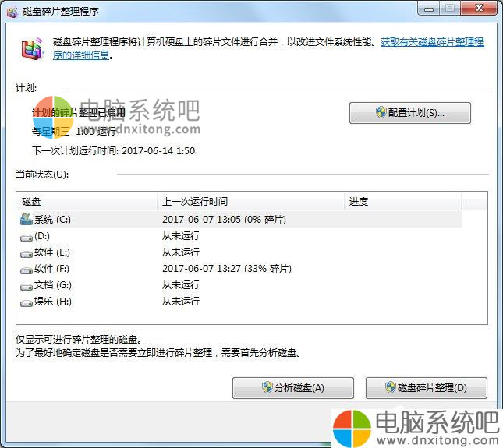Select the 娱乐 (H:) drive icon

click(27, 302)
